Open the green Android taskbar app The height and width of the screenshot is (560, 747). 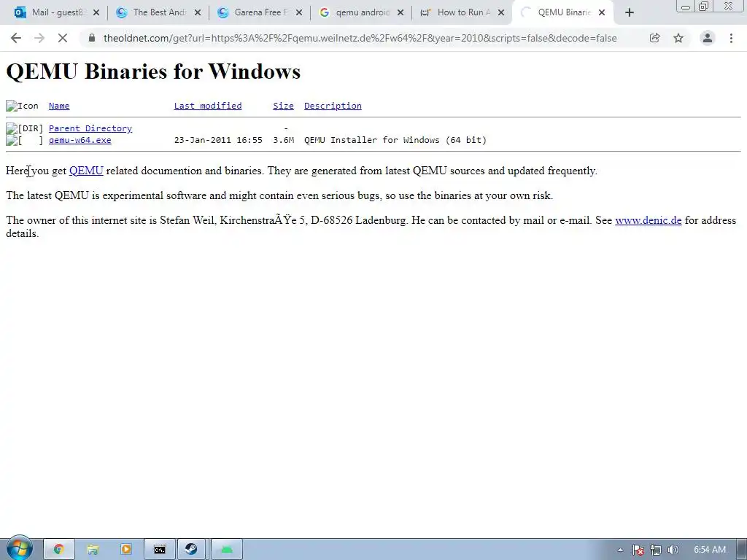[x=227, y=550]
